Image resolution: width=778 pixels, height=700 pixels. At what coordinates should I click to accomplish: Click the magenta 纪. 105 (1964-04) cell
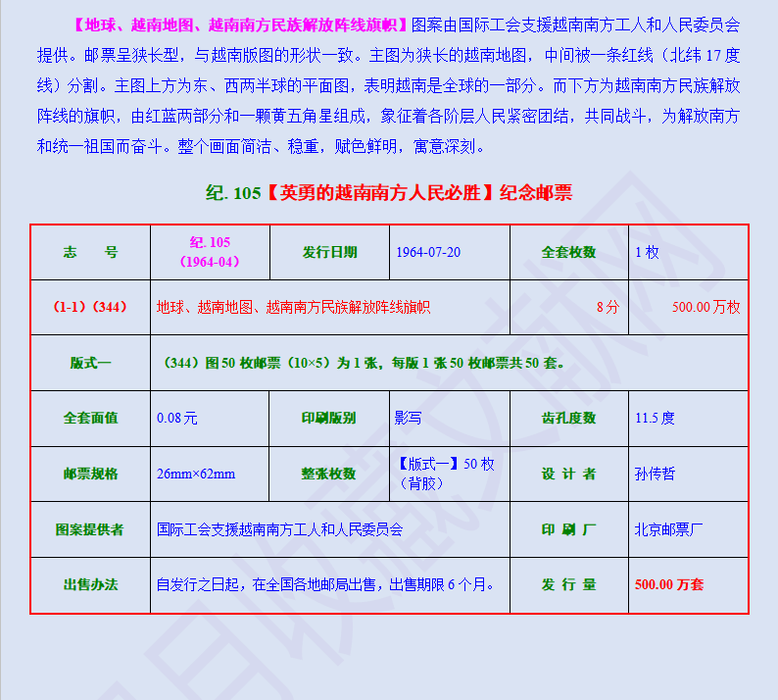pyautogui.click(x=210, y=252)
